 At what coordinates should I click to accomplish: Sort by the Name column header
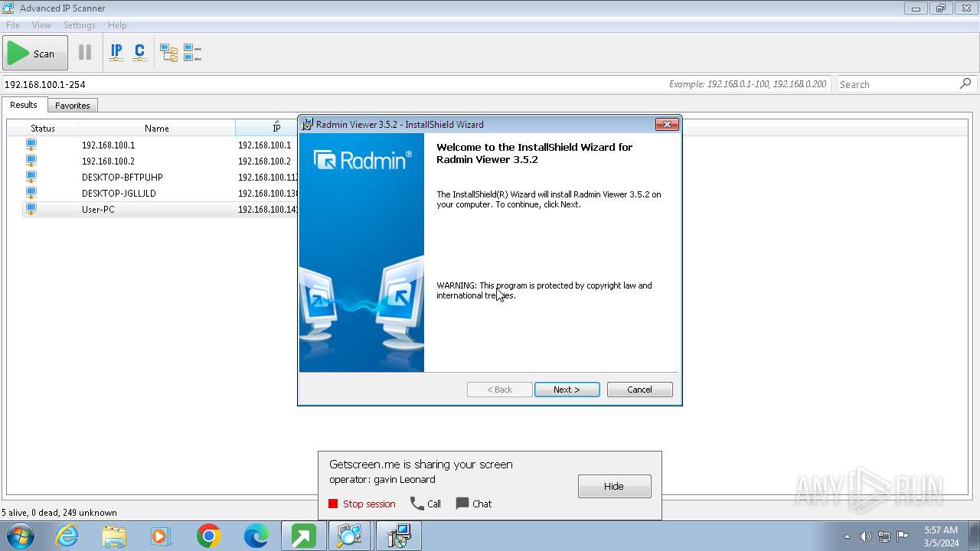pyautogui.click(x=157, y=128)
